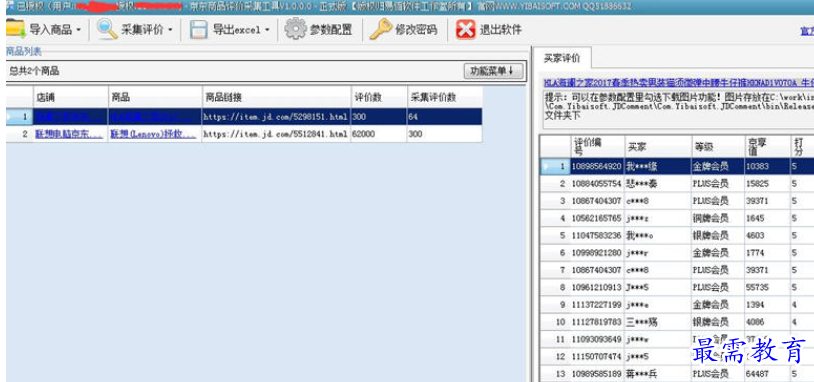Select the 京享值 cell 55735
Viewport: 814px width, 382px height.
tap(767, 288)
